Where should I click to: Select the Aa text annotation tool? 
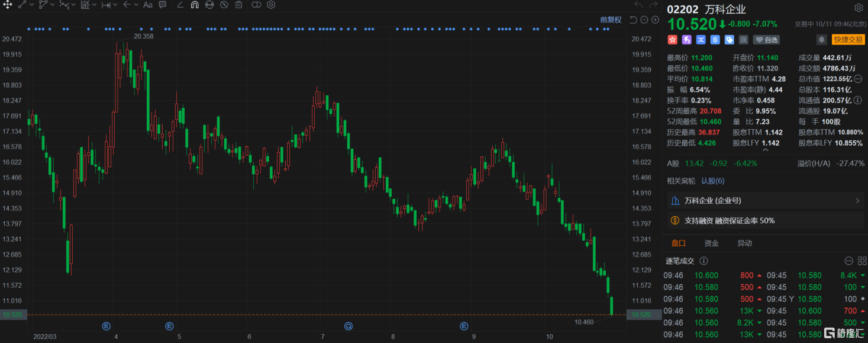click(148, 5)
